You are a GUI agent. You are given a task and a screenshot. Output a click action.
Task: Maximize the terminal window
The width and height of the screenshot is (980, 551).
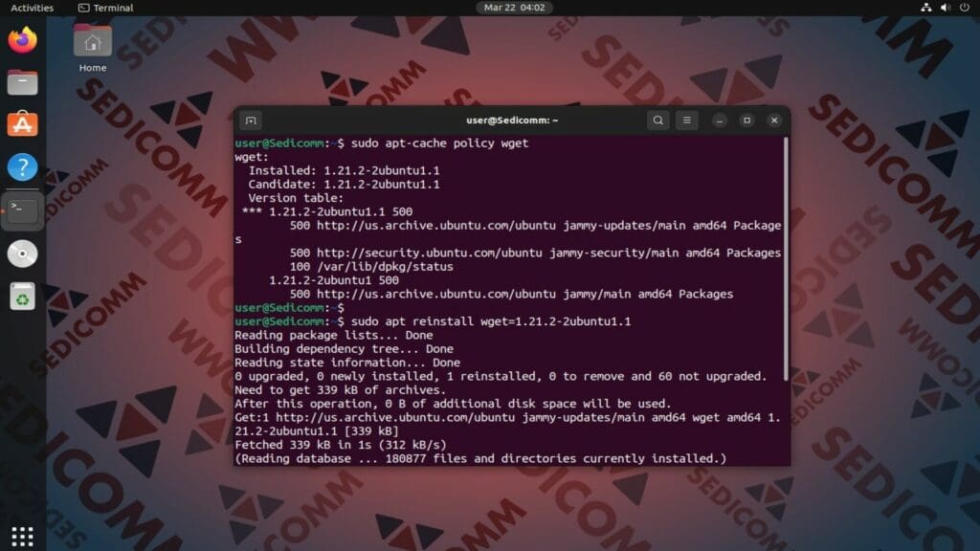pos(746,120)
